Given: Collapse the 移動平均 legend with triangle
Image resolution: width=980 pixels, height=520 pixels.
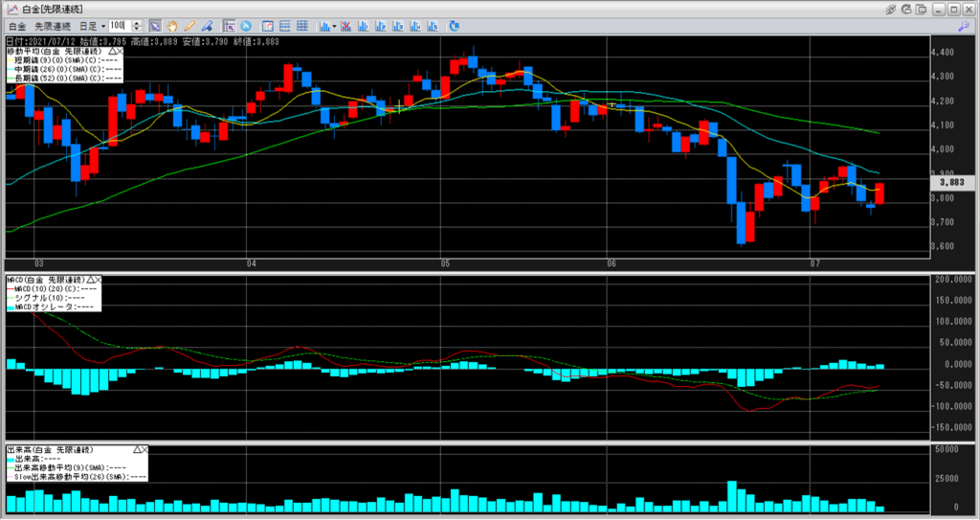Looking at the screenshot, I should (112, 51).
